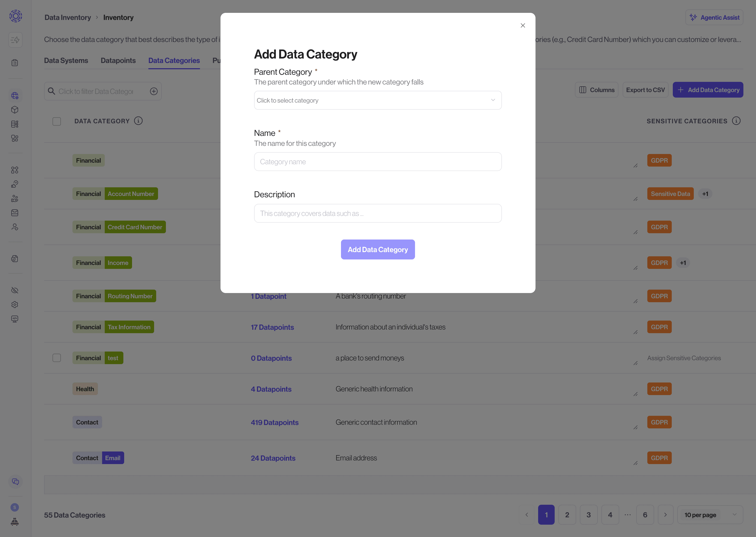
Task: Open the clipboard sidebar icon
Action: click(15, 63)
